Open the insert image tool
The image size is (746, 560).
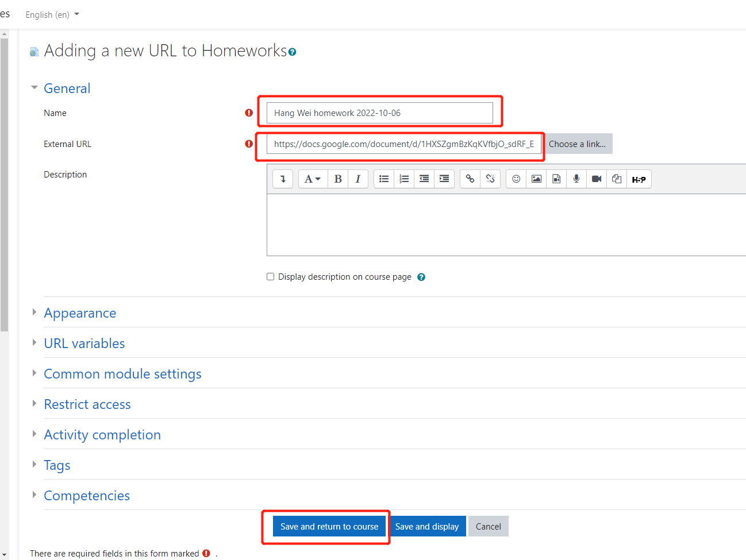536,179
